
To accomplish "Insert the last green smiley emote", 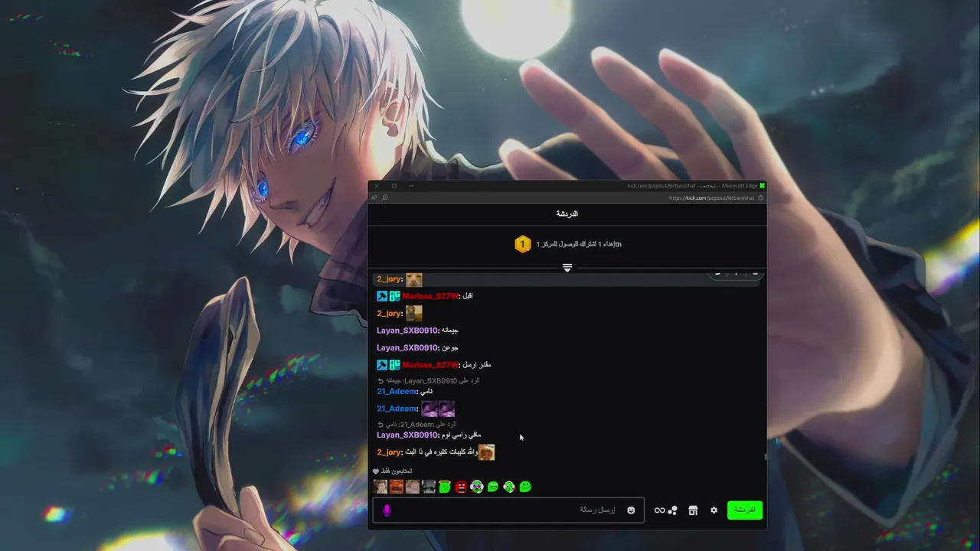I will [525, 487].
